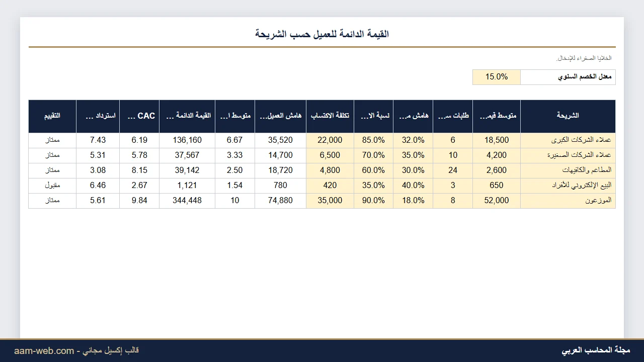644x362 pixels.
Task: Select the title "القيمة الدائمة للعميل حسب الشريحة"
Action: 322,34
